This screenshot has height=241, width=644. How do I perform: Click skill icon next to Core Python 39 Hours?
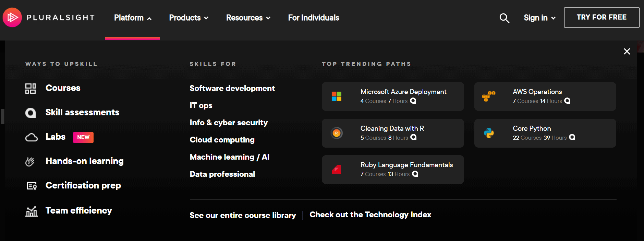coord(572,137)
